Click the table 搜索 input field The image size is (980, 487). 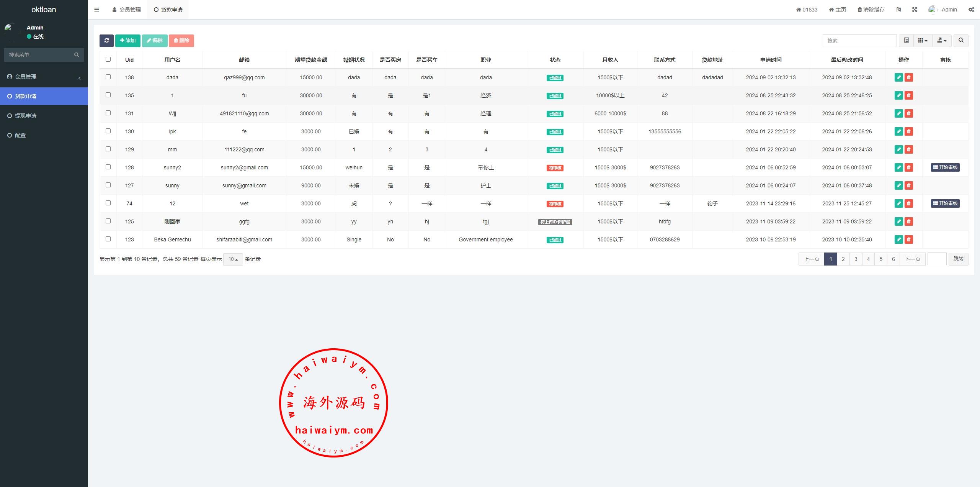pos(859,41)
